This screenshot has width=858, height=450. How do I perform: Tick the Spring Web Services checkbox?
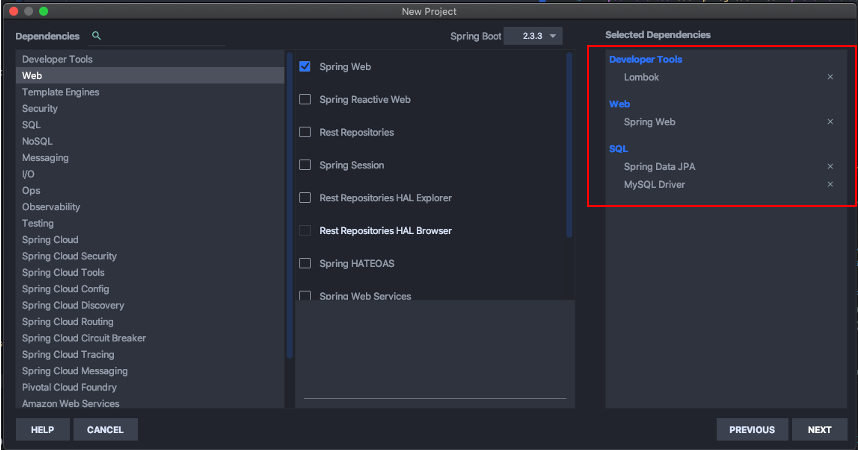(x=305, y=295)
